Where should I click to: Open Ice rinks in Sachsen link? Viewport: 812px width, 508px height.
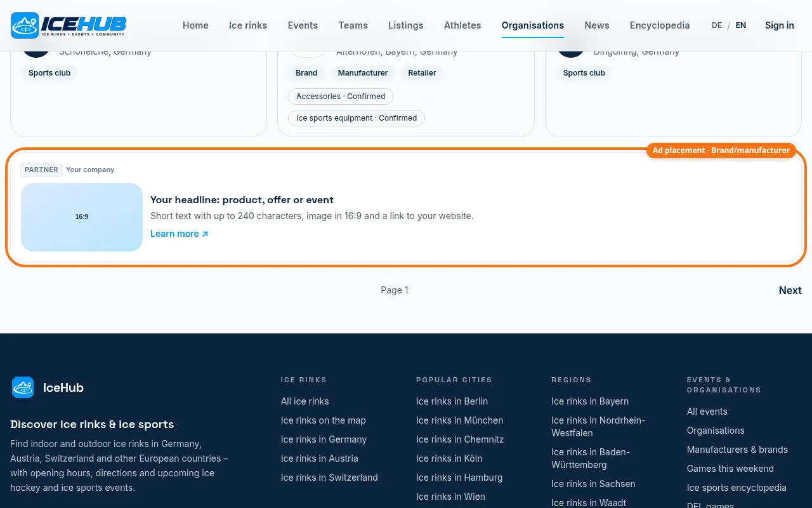click(x=593, y=484)
